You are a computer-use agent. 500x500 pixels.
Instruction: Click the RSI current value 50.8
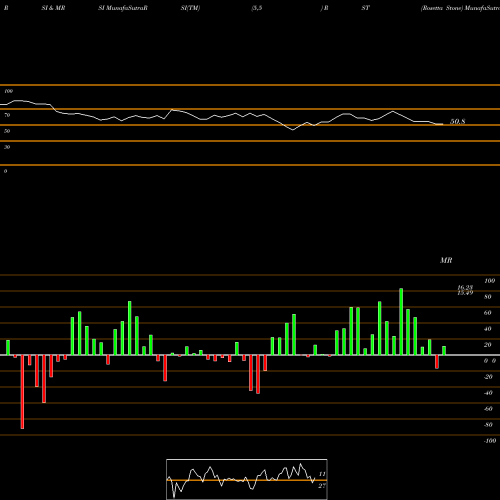(458, 122)
